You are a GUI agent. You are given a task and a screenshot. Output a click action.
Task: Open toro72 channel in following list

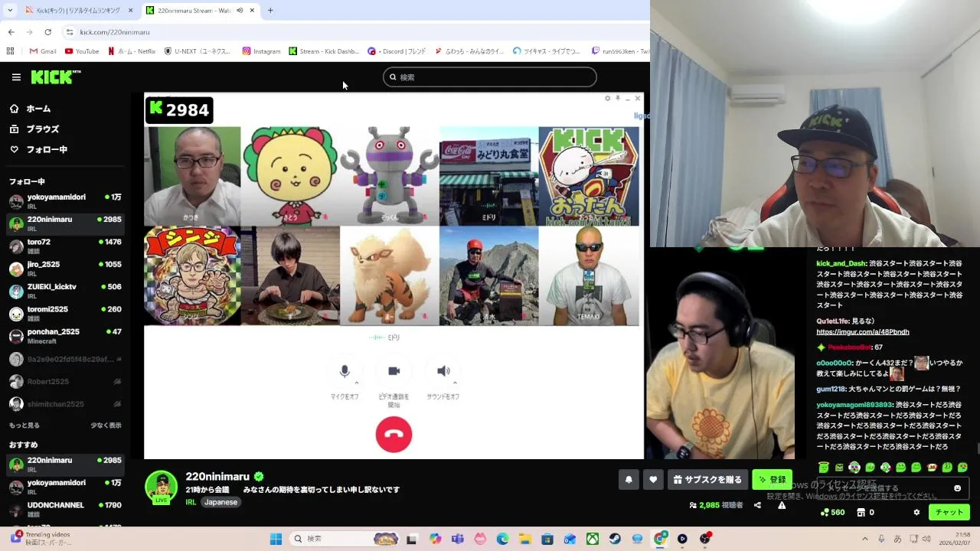65,246
